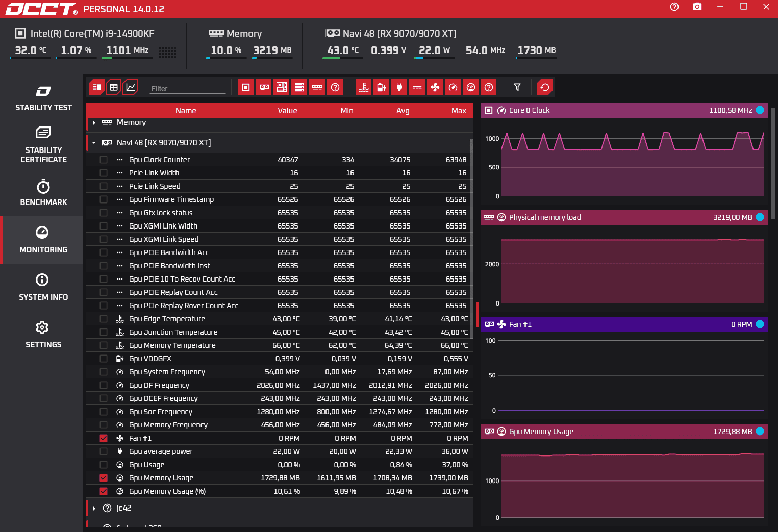The image size is (778, 532).
Task: Switch to graph-only view layout
Action: tap(131, 87)
